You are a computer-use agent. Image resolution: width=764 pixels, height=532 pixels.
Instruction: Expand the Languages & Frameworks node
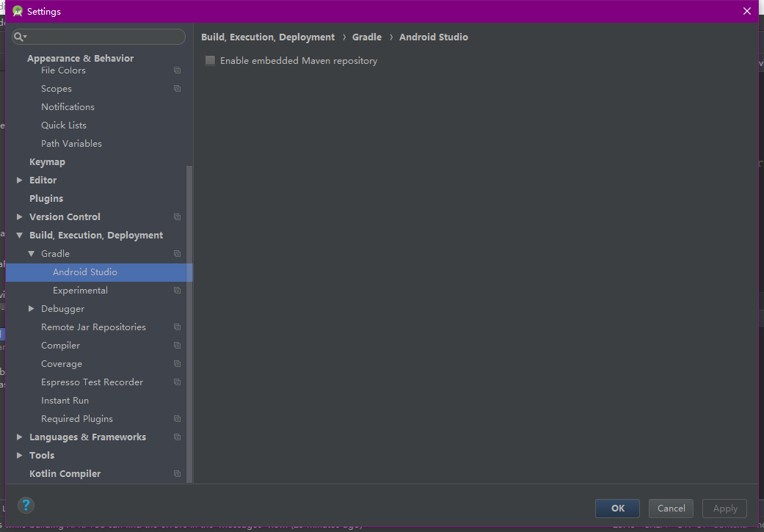[x=20, y=437]
